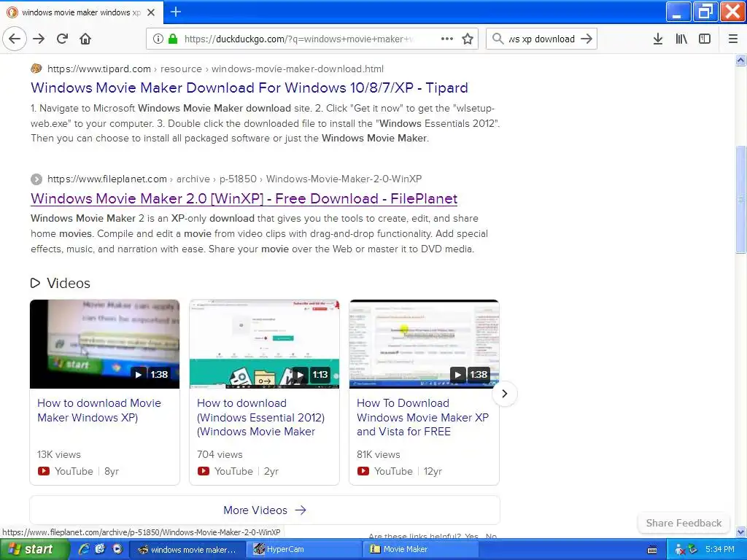Viewport: 747px width, 560px height.
Task: Click the FilePlanet favicon
Action: 36,179
